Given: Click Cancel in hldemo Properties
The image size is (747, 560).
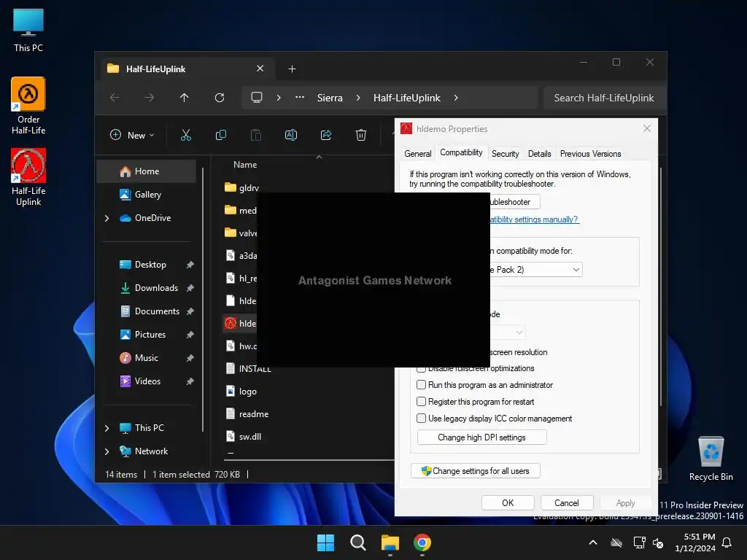Looking at the screenshot, I should coord(566,503).
